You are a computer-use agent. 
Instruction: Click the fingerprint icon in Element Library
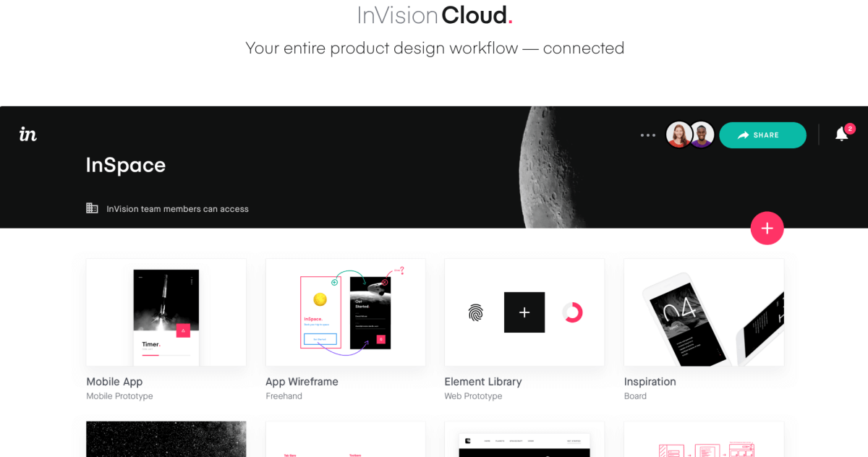(475, 312)
